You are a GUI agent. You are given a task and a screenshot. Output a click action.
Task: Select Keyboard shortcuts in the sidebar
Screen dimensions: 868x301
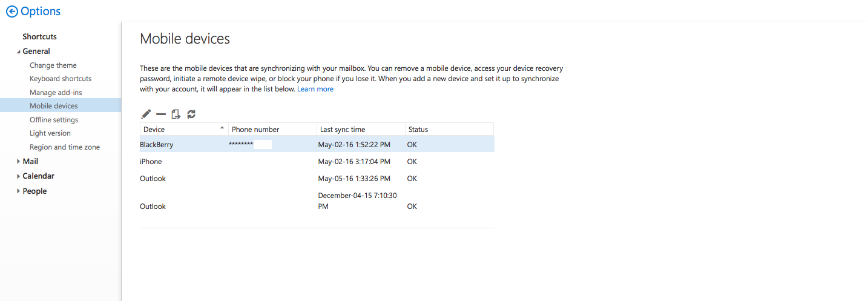click(x=61, y=79)
